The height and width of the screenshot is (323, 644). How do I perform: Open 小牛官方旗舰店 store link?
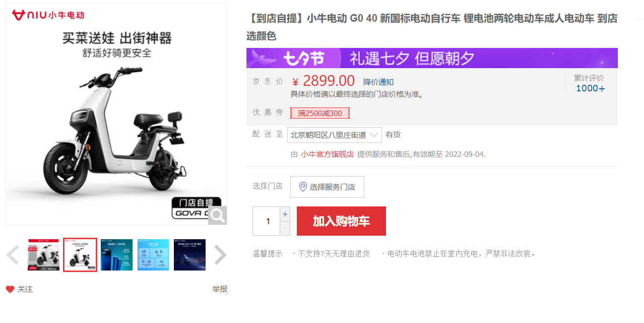point(327,154)
